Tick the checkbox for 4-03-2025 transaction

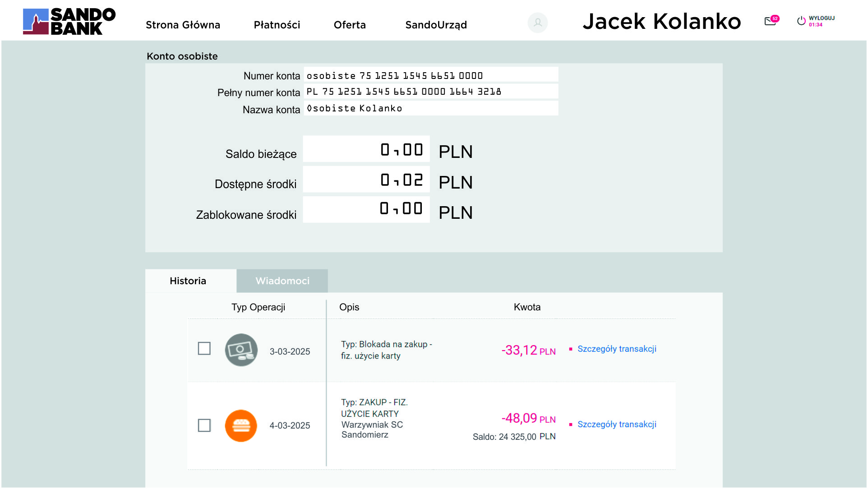204,425
